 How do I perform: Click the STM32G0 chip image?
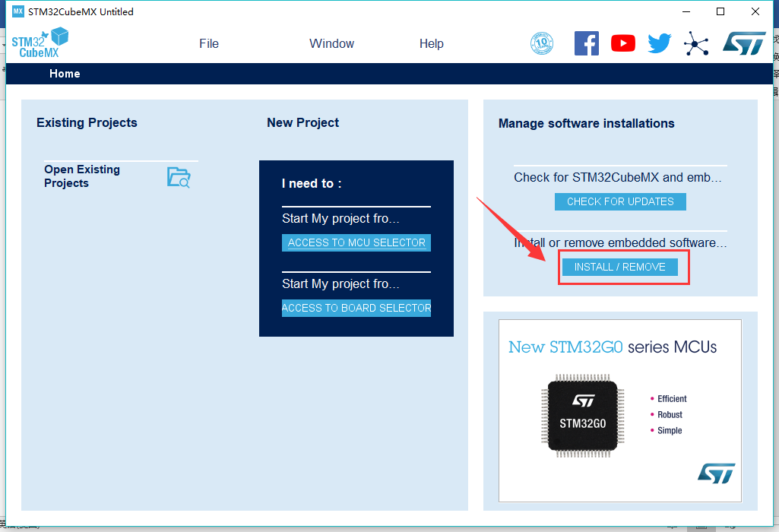point(583,416)
